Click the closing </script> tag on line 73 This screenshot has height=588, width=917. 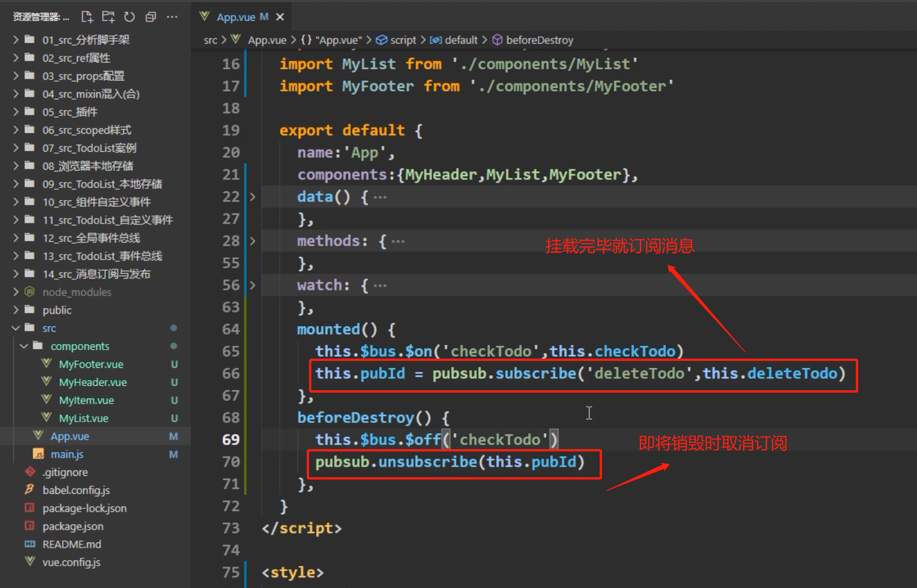[x=302, y=528]
